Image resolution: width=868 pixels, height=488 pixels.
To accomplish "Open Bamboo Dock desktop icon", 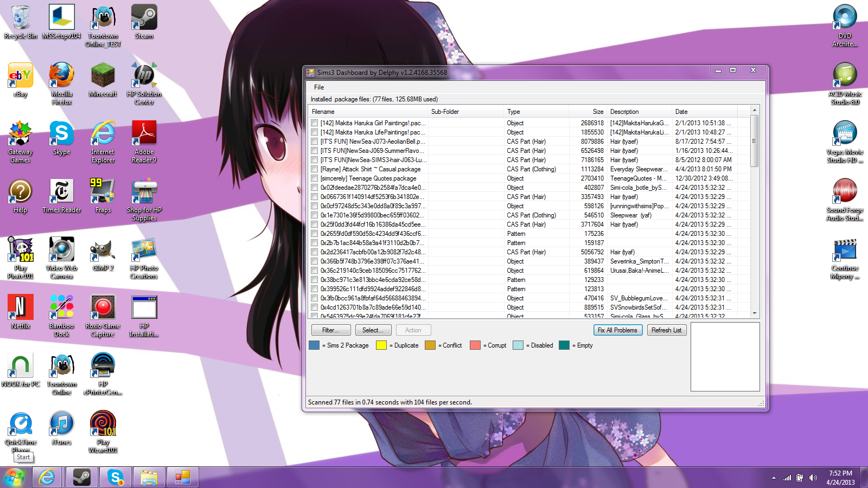I will click(62, 316).
